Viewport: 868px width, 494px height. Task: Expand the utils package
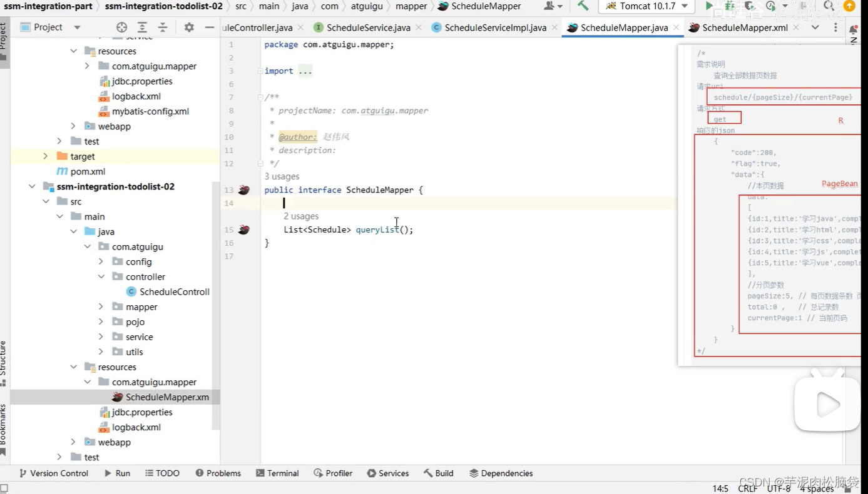pyautogui.click(x=101, y=351)
